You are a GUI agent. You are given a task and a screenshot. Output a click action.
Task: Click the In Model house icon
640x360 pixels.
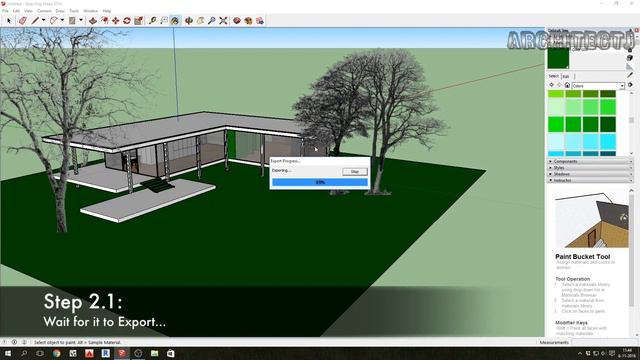567,85
